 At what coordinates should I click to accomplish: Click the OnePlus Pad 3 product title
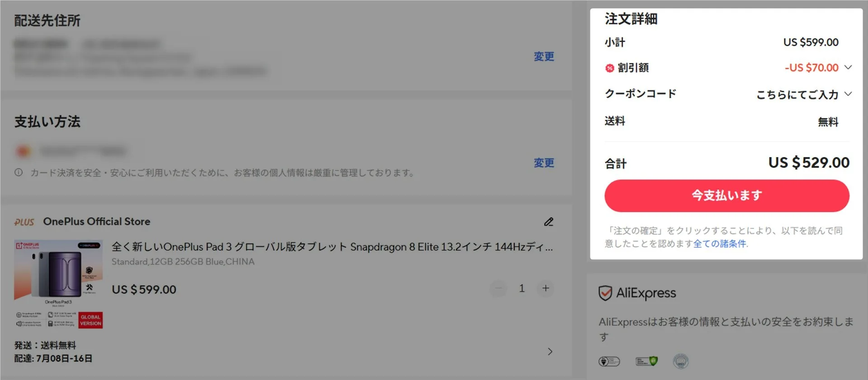[x=332, y=247]
